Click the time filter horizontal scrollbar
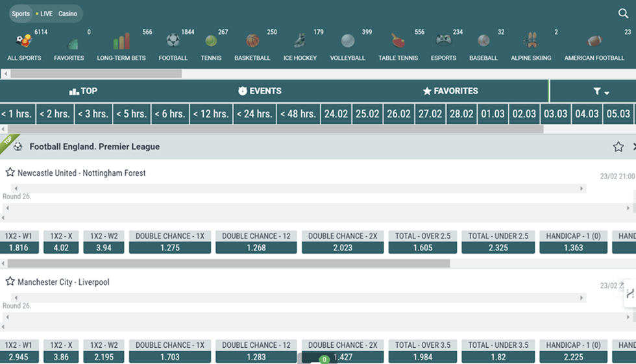Image resolution: width=636 pixels, height=364 pixels. 275,129
